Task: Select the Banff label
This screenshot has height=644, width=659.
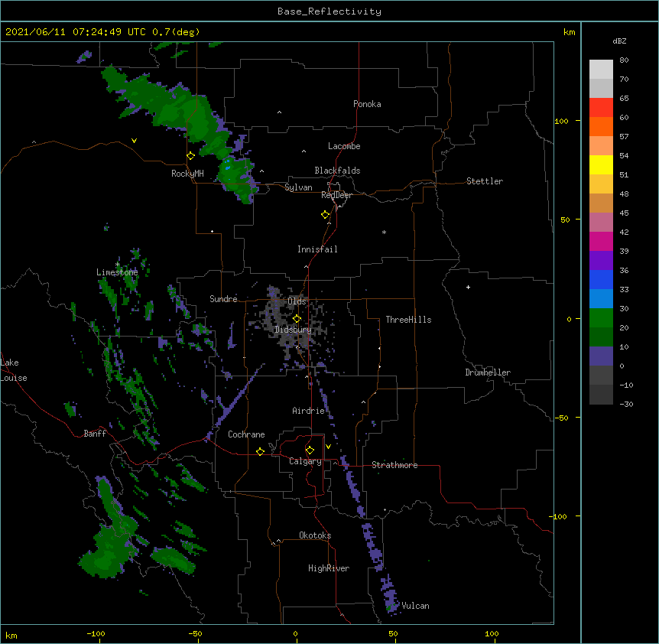Action: pos(95,434)
